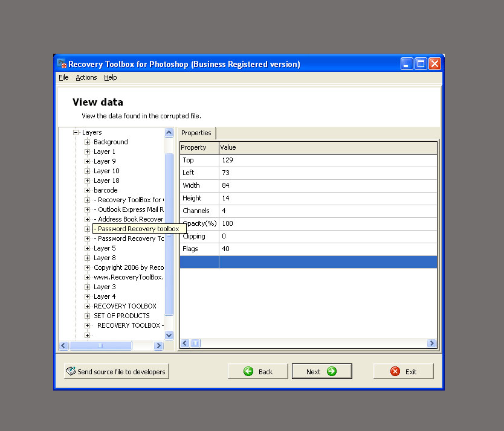Screen dimensions: 504x431
Task: Click the Property column header
Action: (199, 147)
